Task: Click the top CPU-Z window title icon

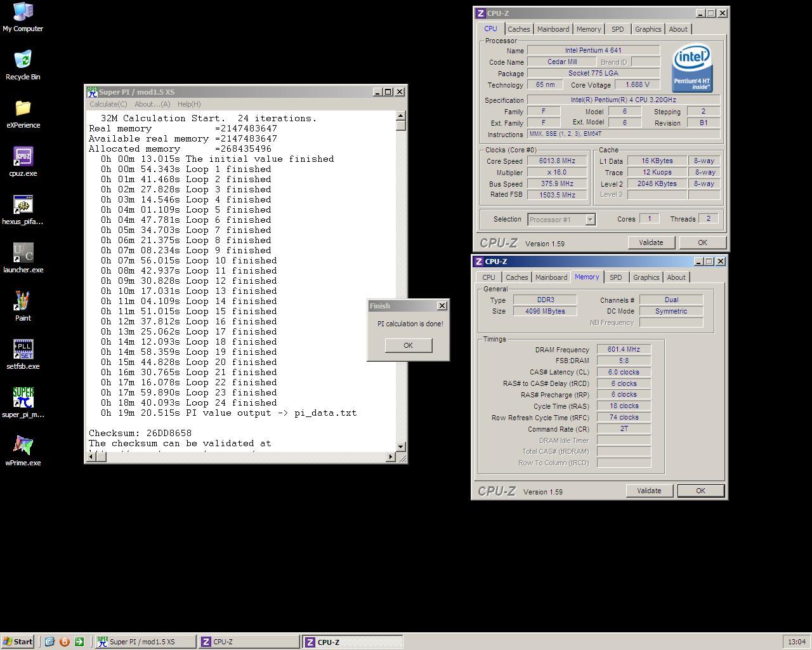Action: click(x=480, y=13)
